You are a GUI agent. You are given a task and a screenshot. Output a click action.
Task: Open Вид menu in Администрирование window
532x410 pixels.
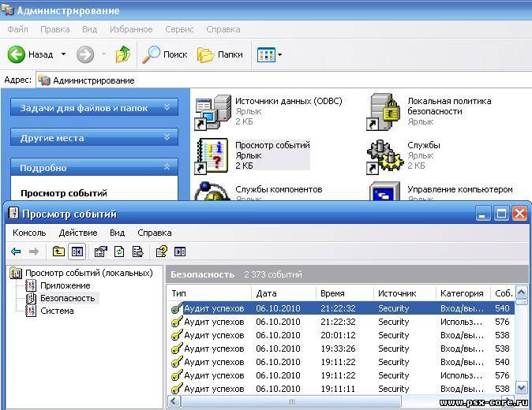(x=89, y=29)
